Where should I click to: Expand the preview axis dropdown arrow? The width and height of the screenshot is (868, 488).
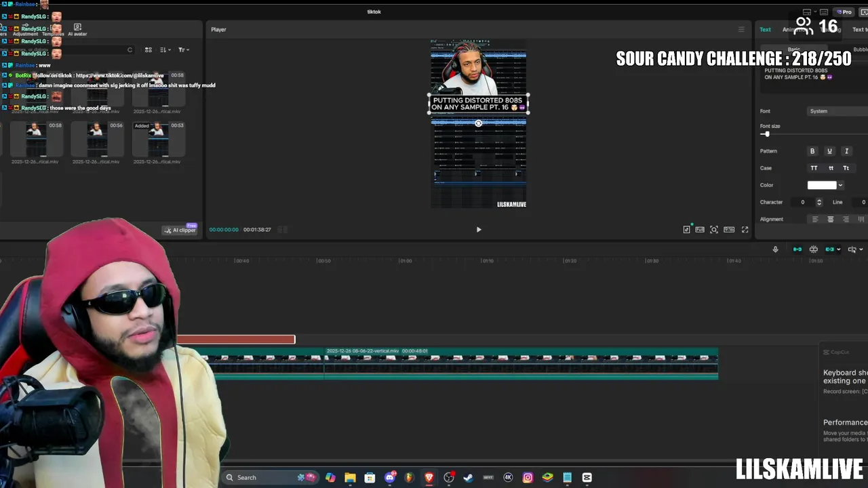point(861,249)
